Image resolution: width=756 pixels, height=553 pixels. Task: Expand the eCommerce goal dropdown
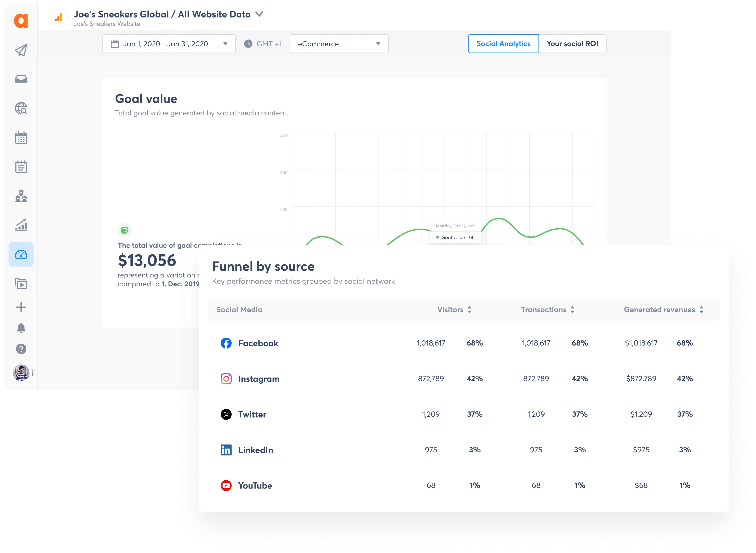(378, 44)
